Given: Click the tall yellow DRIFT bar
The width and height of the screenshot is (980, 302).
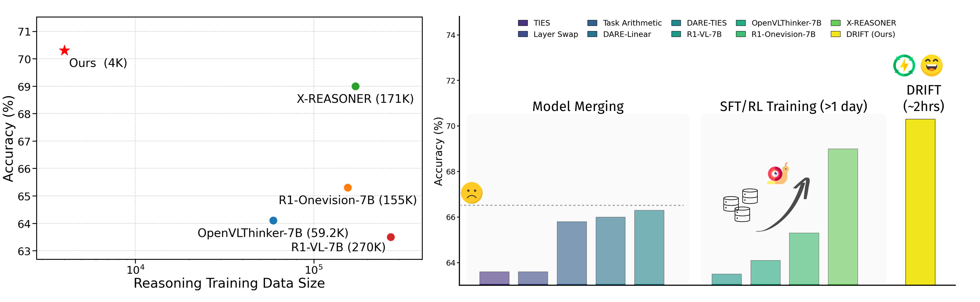Looking at the screenshot, I should (920, 201).
